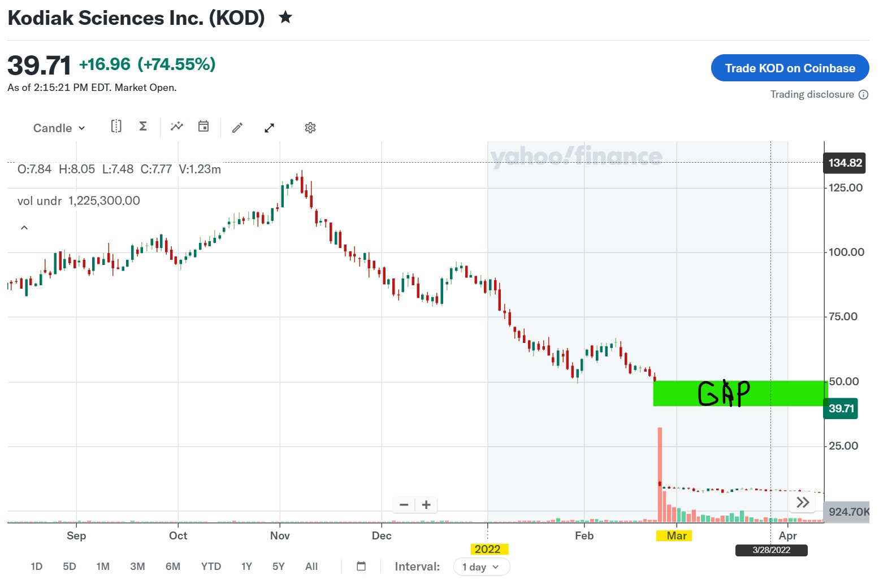The image size is (879, 588).
Task: Open chart settings gear
Action: click(310, 128)
